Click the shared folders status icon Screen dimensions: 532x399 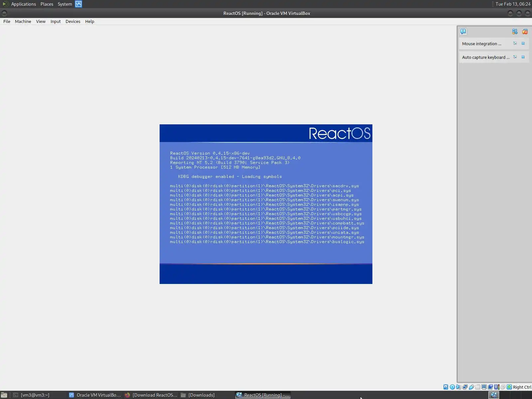(x=477, y=387)
